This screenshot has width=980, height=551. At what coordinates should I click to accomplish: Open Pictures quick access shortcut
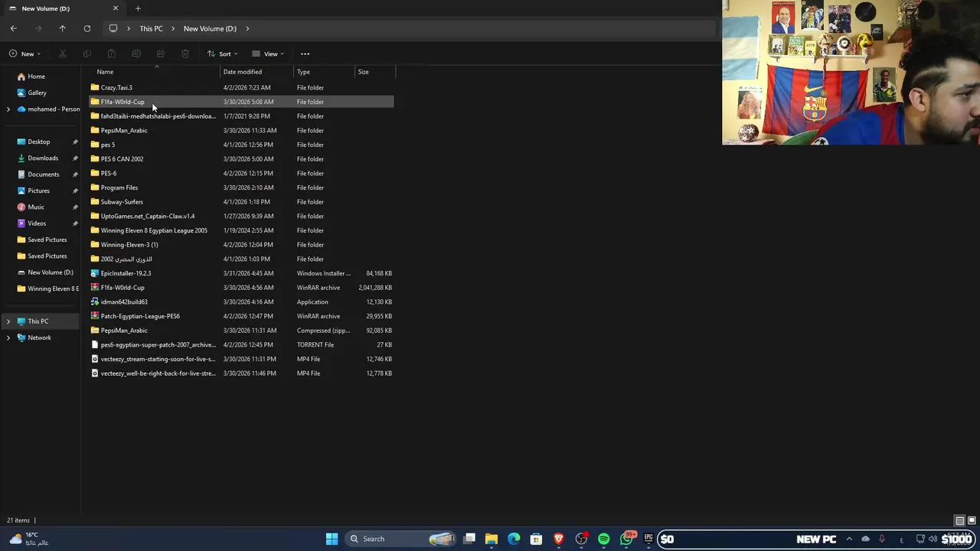pos(38,191)
